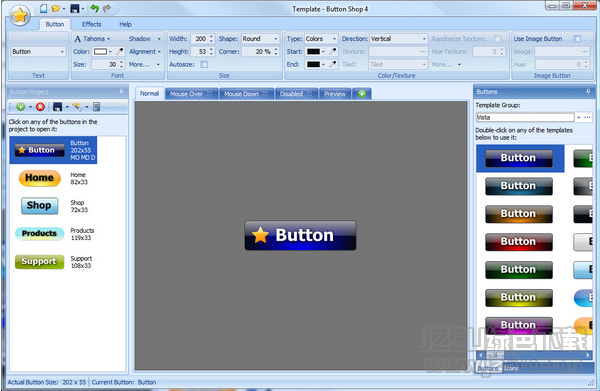This screenshot has width=600, height=391.
Task: Toggle the Randomize Texture checkbox
Action: pos(497,39)
